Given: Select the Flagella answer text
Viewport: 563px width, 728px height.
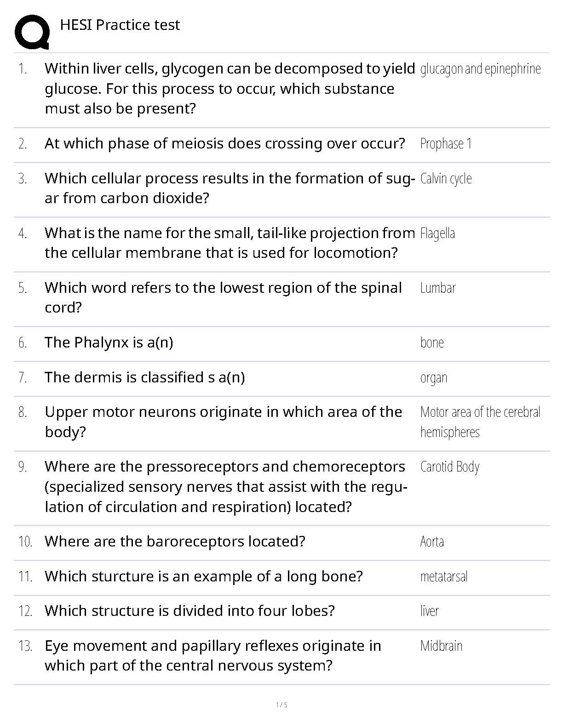Looking at the screenshot, I should pos(437,233).
